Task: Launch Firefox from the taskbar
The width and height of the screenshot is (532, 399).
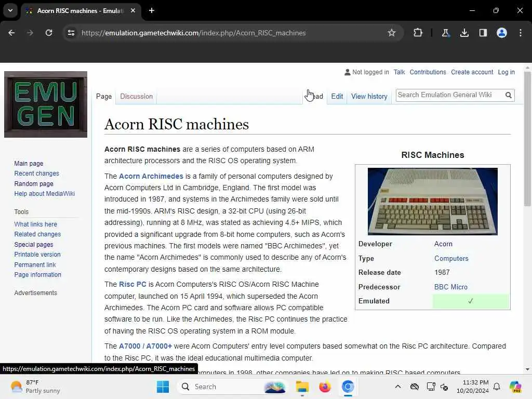Action: [x=325, y=387]
